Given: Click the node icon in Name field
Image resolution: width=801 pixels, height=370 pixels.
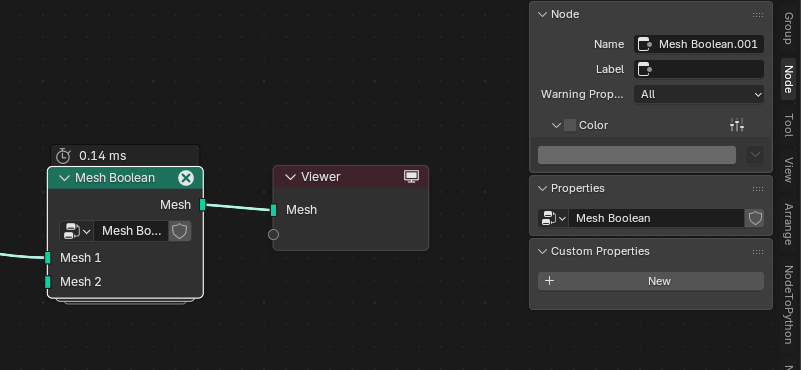Looking at the screenshot, I should click(645, 44).
